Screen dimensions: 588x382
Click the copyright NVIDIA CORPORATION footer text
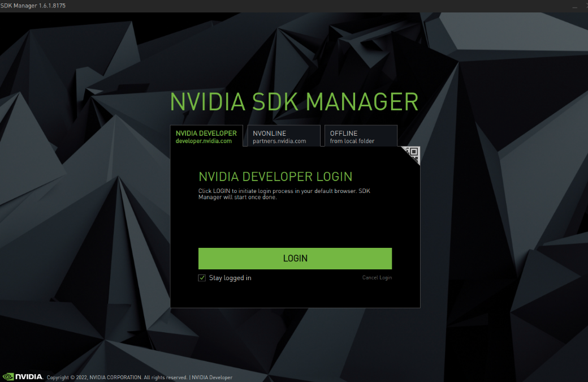pyautogui.click(x=117, y=377)
